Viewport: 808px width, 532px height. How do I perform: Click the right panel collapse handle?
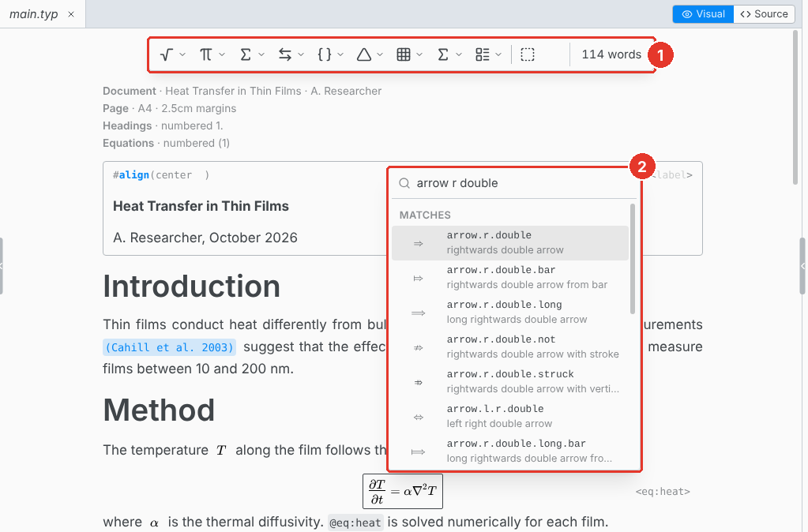(802, 266)
